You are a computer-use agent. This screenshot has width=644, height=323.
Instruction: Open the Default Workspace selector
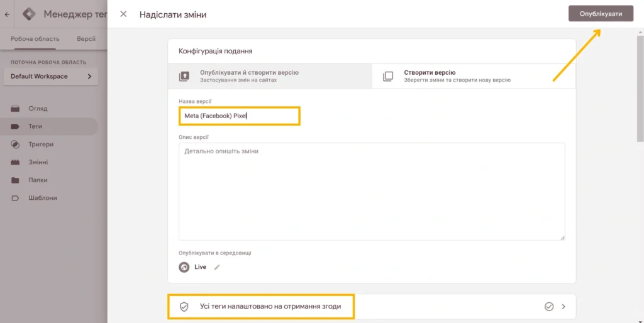click(x=51, y=76)
